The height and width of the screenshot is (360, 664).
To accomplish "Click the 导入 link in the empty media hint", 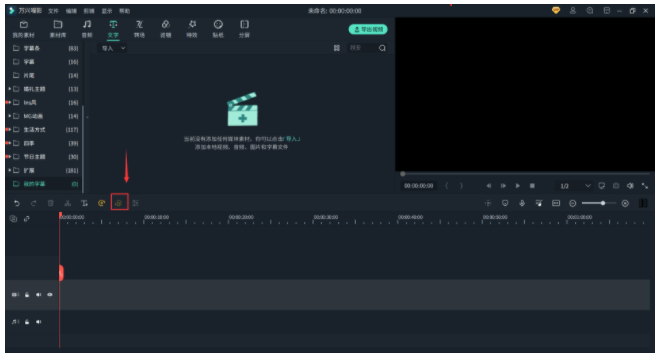I will 292,139.
